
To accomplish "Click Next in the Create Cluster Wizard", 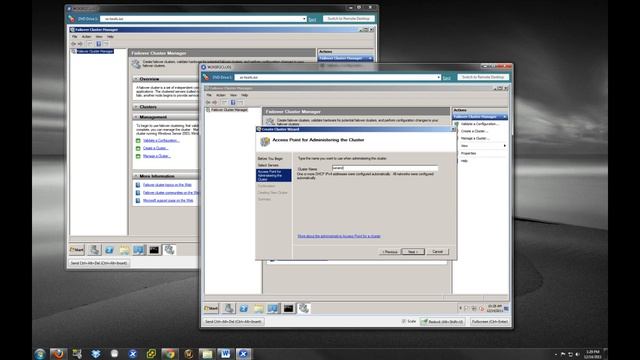I will pos(413,252).
